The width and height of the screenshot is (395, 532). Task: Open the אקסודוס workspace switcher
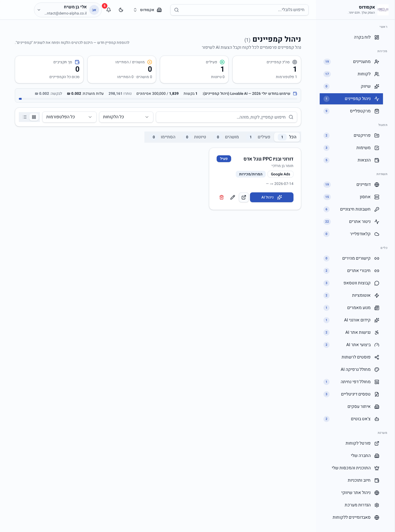(x=147, y=10)
